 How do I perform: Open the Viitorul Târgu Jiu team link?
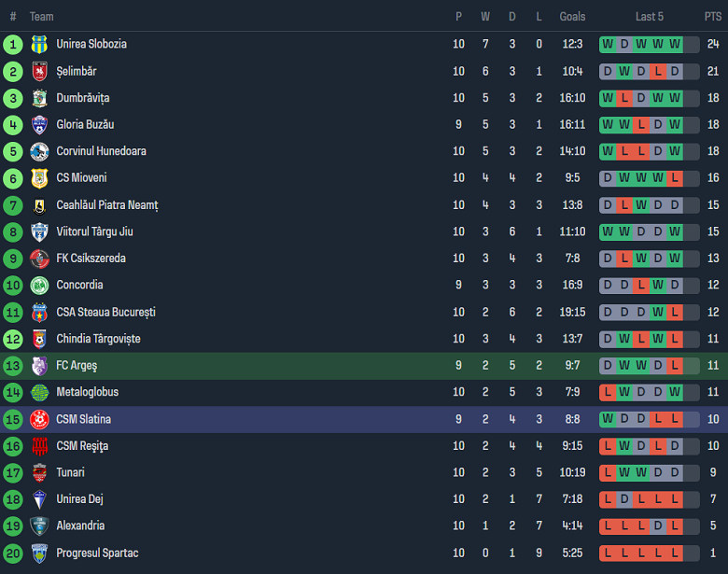pos(94,231)
